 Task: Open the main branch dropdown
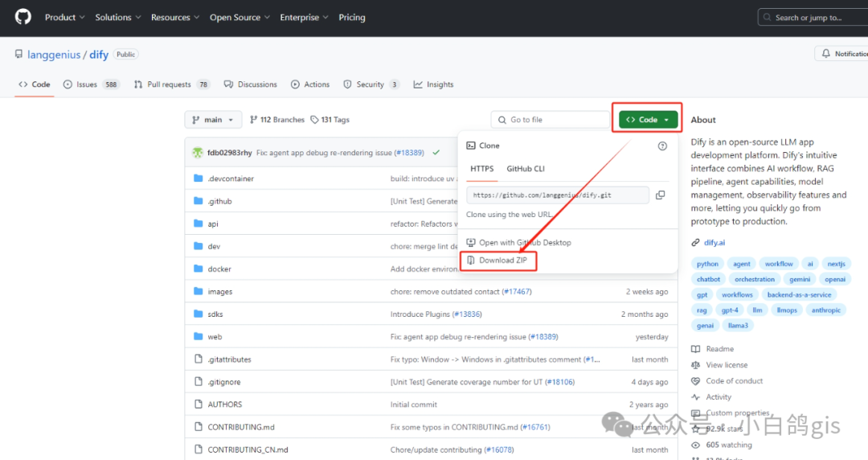(x=213, y=120)
